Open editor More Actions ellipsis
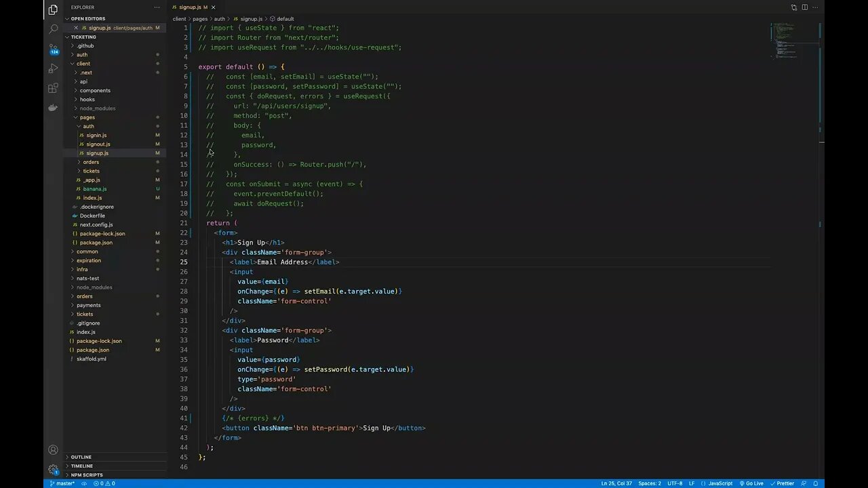This screenshot has width=868, height=488. point(816,7)
